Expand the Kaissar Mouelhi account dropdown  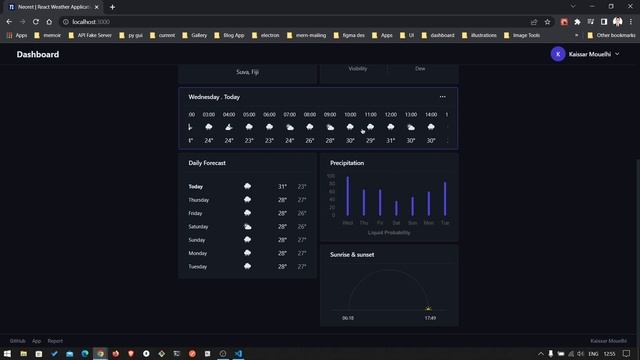click(617, 54)
